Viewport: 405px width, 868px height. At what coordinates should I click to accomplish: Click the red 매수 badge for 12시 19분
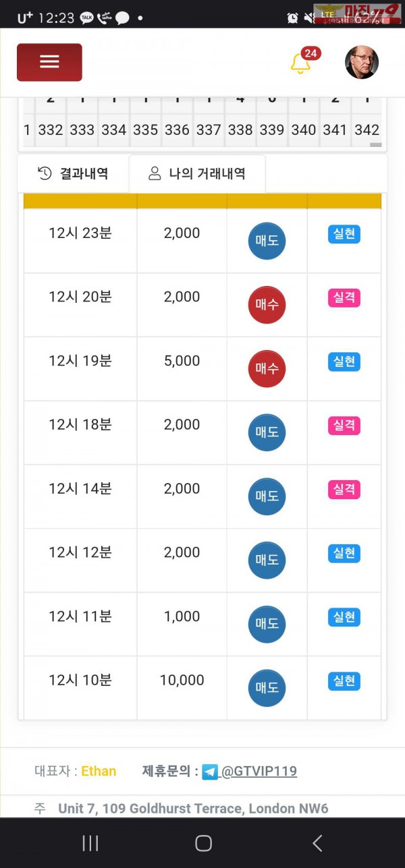pyautogui.click(x=267, y=369)
